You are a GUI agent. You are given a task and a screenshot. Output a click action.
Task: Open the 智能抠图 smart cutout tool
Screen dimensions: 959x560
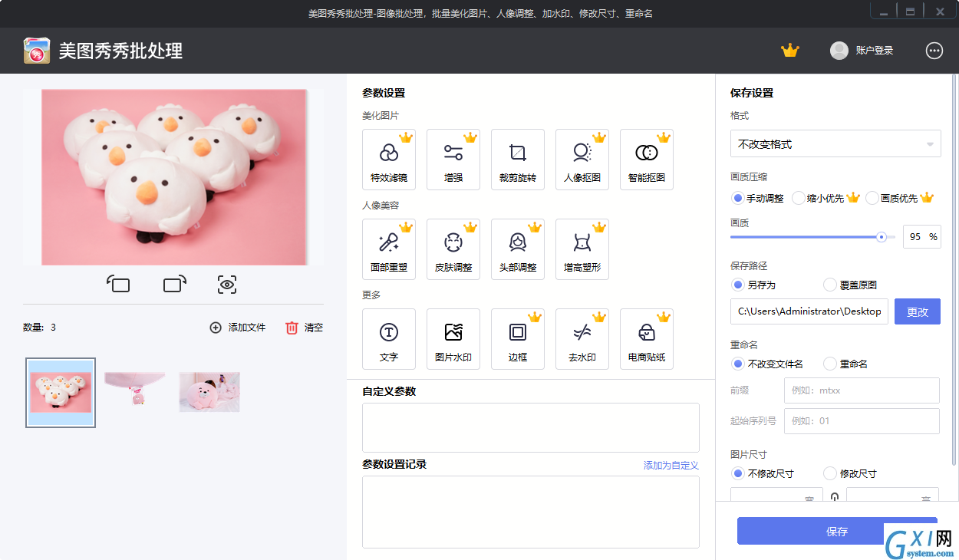[647, 160]
